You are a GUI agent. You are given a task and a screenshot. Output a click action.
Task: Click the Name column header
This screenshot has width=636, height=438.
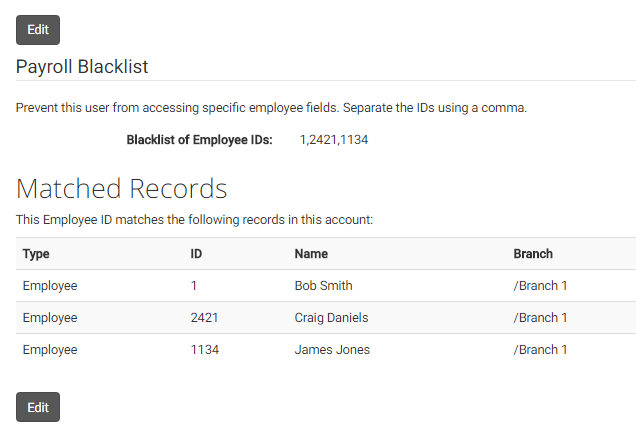click(x=311, y=254)
